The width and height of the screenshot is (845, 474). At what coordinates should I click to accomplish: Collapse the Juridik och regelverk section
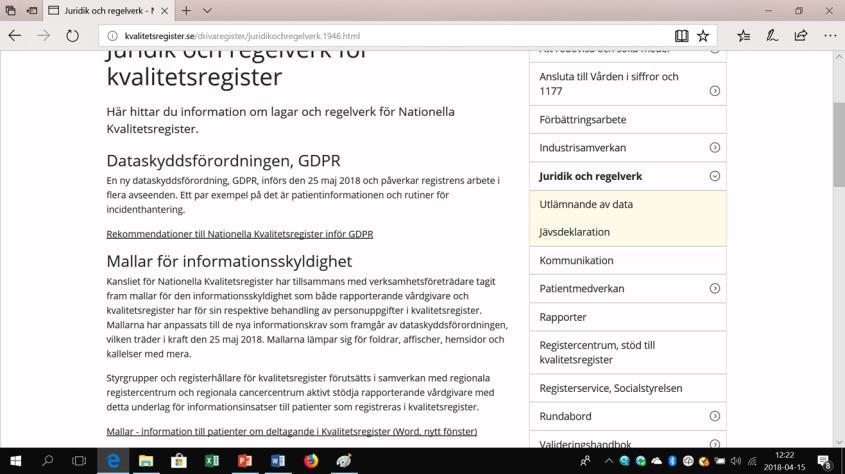coord(715,176)
